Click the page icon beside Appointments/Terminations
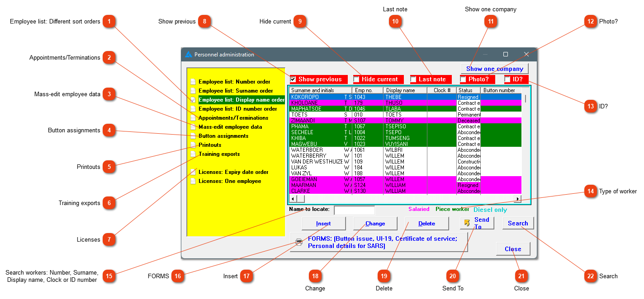The width and height of the screenshot is (644, 299). click(193, 118)
